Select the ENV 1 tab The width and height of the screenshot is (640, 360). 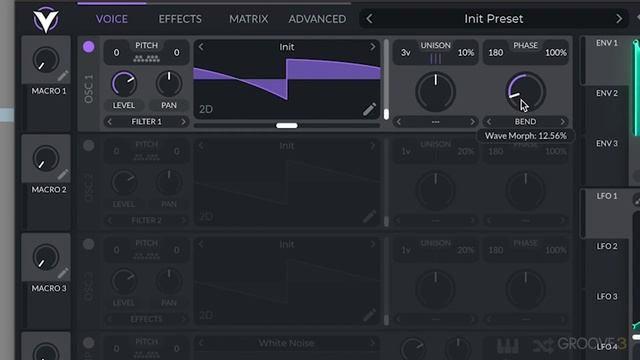(607, 43)
